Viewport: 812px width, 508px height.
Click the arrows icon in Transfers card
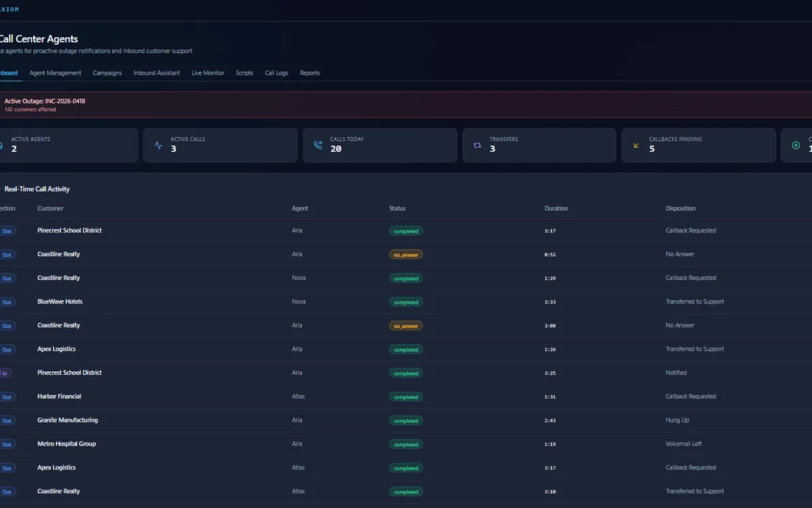click(x=477, y=146)
